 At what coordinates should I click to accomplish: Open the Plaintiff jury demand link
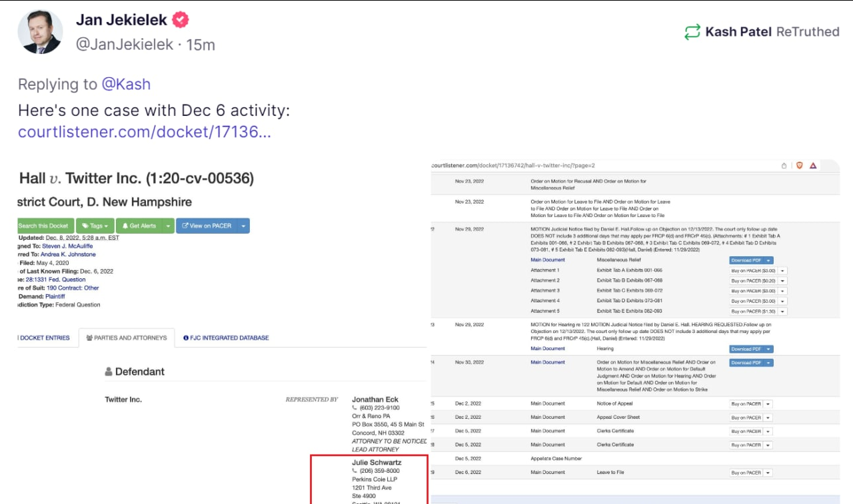[x=55, y=296]
